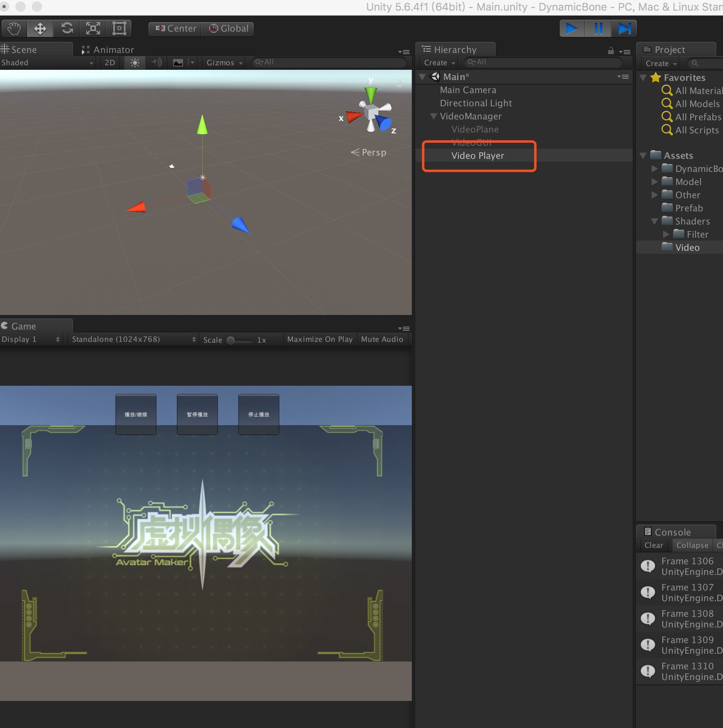This screenshot has width=723, height=728.
Task: Select the Rotate tool
Action: pos(66,28)
